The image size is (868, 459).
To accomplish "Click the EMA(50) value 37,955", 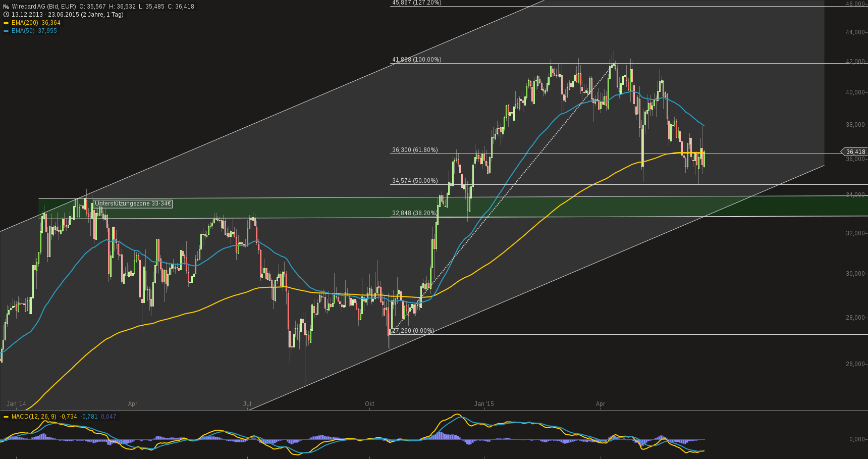I will click(x=47, y=31).
